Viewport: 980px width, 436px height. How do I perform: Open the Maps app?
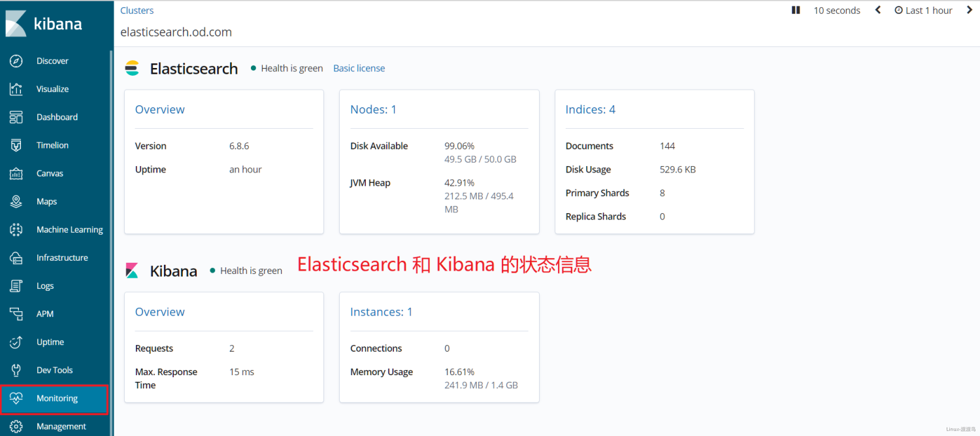[x=46, y=201]
